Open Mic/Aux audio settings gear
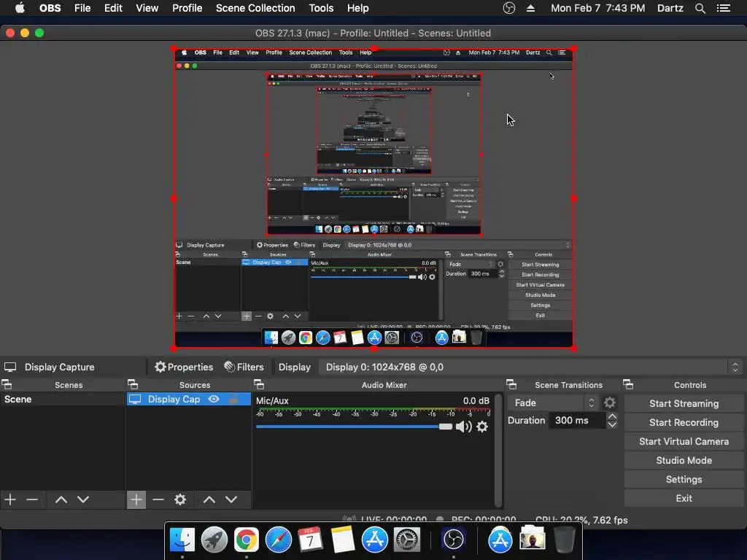This screenshot has height=560, width=747. [482, 427]
